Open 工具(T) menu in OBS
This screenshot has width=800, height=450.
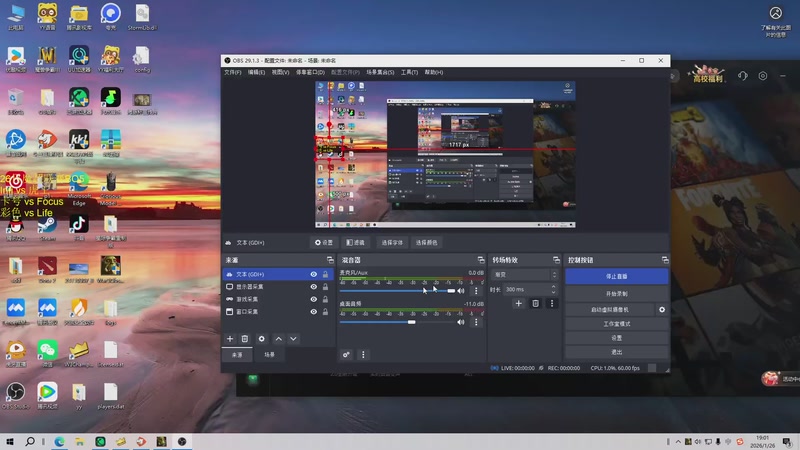[x=409, y=72]
